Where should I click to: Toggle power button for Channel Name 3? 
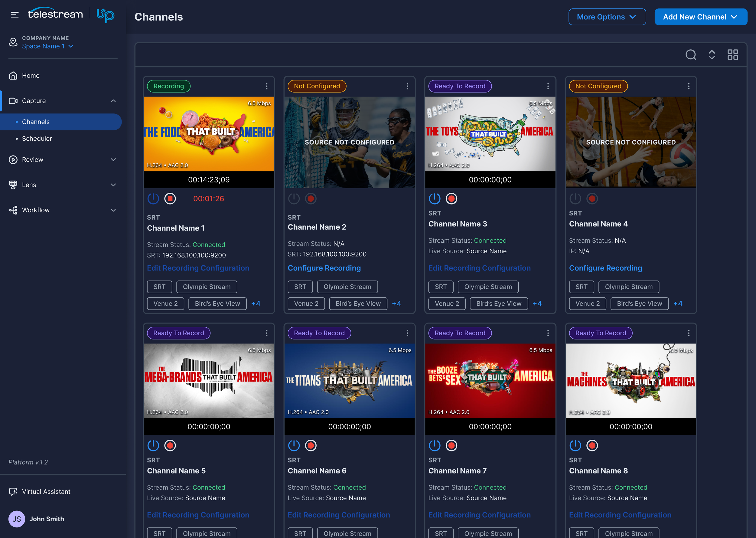point(435,199)
